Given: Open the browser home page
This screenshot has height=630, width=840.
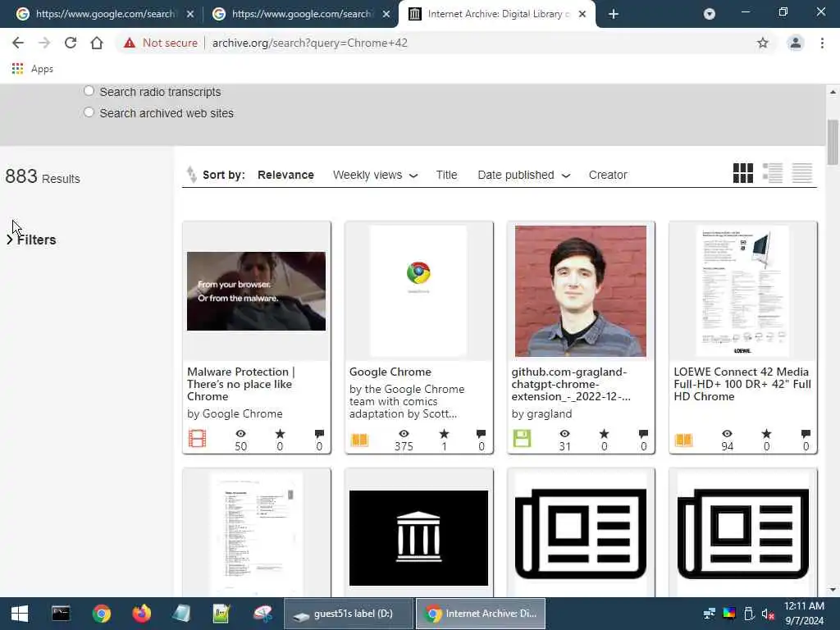Looking at the screenshot, I should pyautogui.click(x=97, y=43).
